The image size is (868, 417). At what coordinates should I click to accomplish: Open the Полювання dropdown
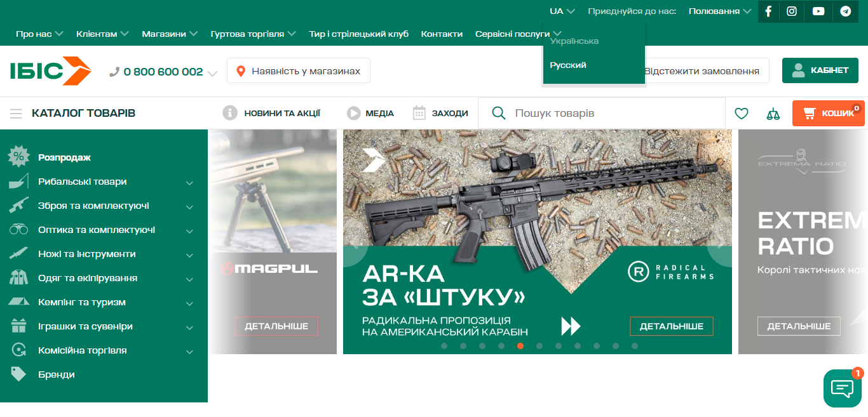[719, 11]
